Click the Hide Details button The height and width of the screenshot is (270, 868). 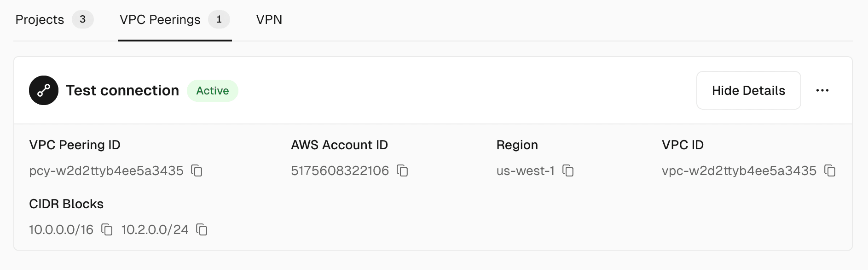[x=748, y=90]
